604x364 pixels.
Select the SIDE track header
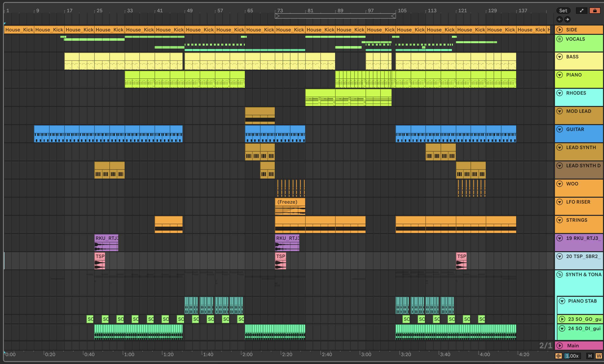(579, 30)
